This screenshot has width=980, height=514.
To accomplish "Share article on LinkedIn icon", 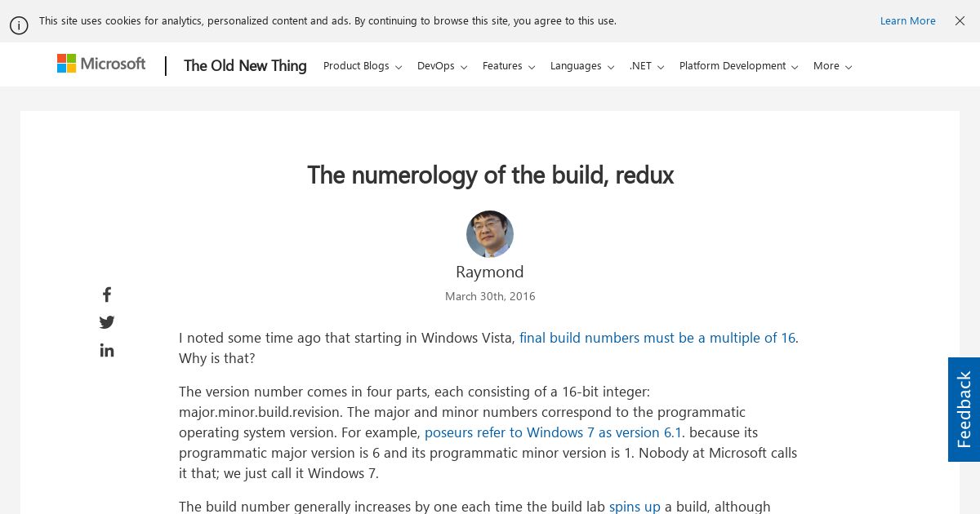I will coord(107,350).
